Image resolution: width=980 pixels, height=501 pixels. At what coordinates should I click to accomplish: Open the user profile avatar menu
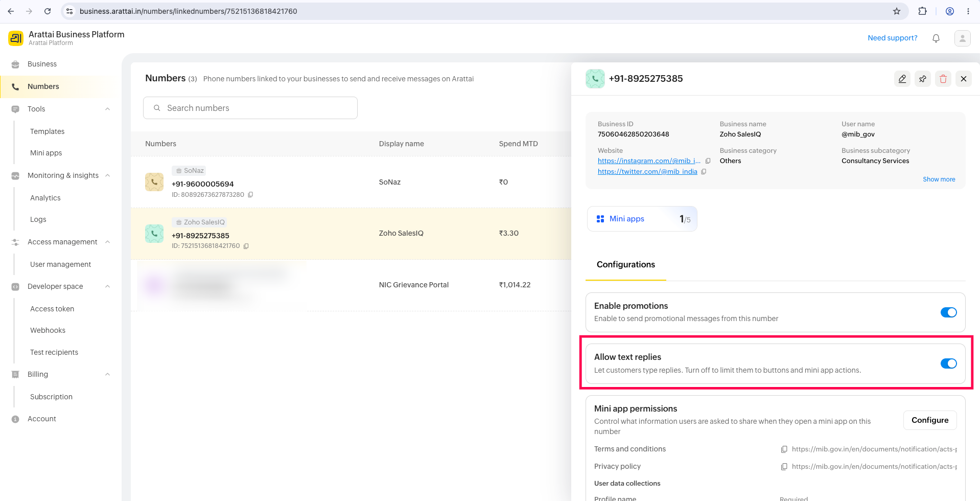[963, 38]
